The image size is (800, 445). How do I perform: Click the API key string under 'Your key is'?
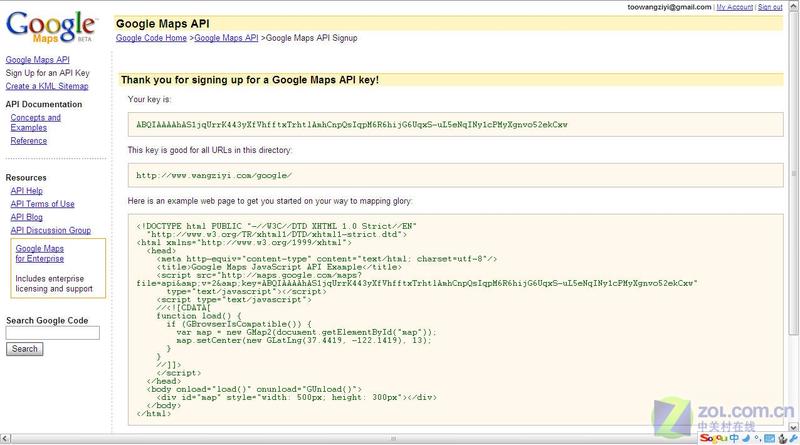(x=352, y=125)
